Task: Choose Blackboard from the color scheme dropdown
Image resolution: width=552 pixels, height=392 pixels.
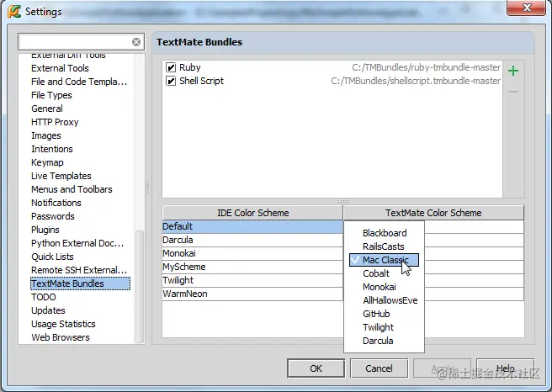Action: click(384, 233)
